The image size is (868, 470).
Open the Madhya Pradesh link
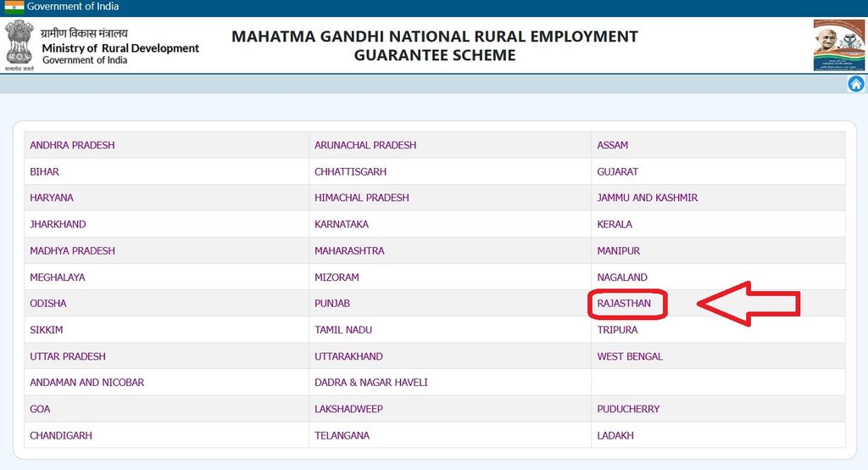(x=73, y=251)
